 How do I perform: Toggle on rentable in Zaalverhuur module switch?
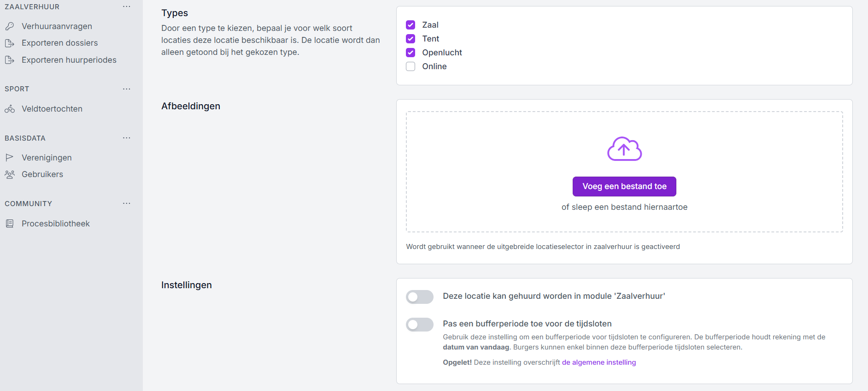click(419, 297)
